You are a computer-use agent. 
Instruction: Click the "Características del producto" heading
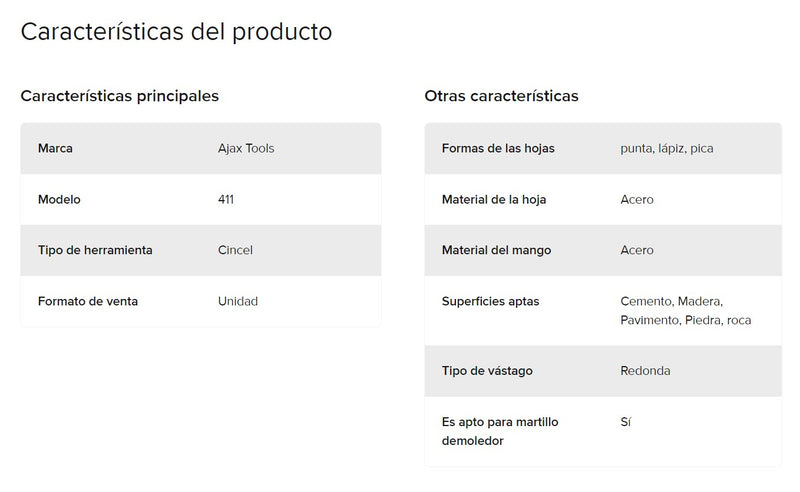coord(176,31)
